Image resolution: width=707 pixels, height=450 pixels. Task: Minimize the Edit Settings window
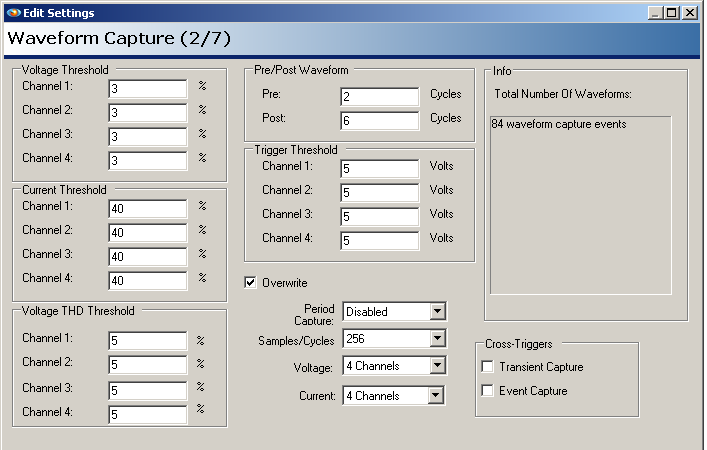coord(656,13)
